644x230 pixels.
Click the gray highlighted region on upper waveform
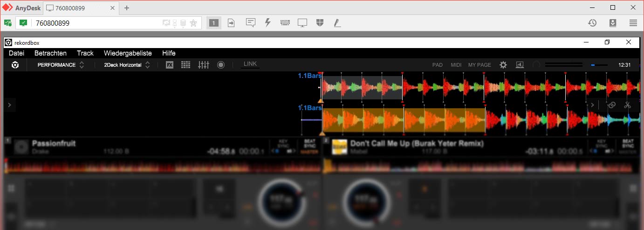point(362,88)
